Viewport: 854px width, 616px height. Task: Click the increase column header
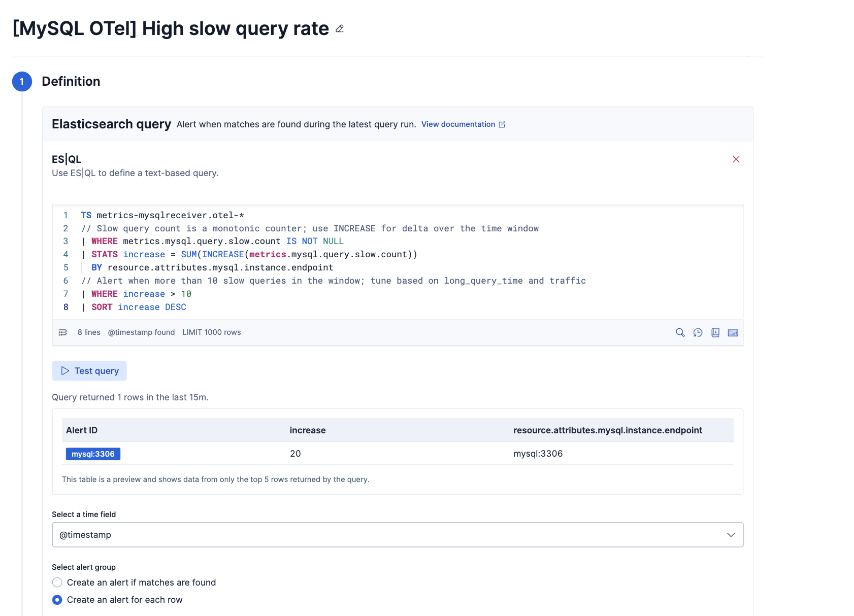coord(308,430)
